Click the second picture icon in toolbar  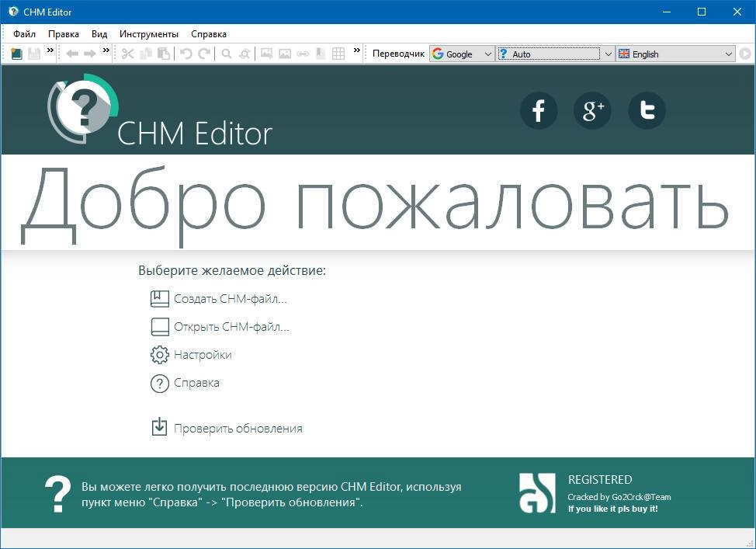pyautogui.click(x=285, y=54)
